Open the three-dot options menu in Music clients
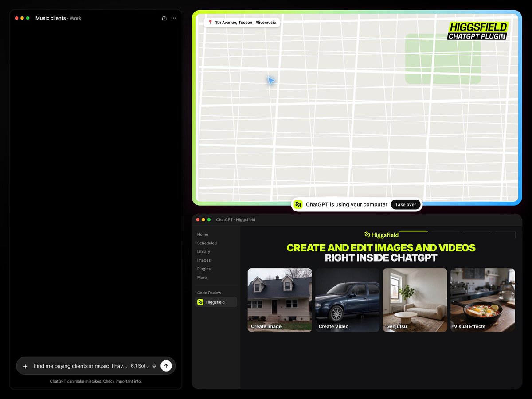The height and width of the screenshot is (399, 532). pyautogui.click(x=174, y=18)
